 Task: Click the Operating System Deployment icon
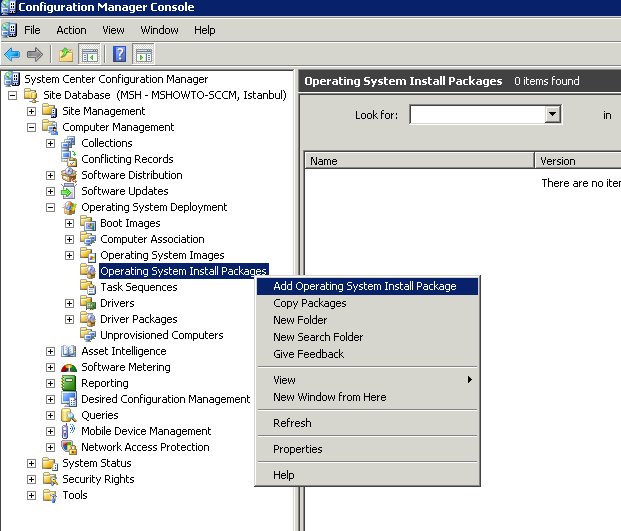[69, 207]
